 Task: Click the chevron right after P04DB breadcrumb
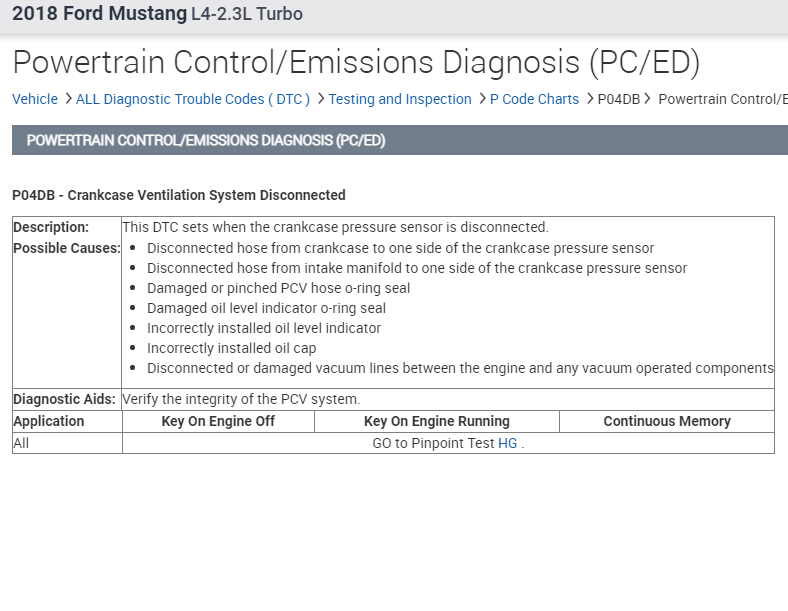click(648, 99)
